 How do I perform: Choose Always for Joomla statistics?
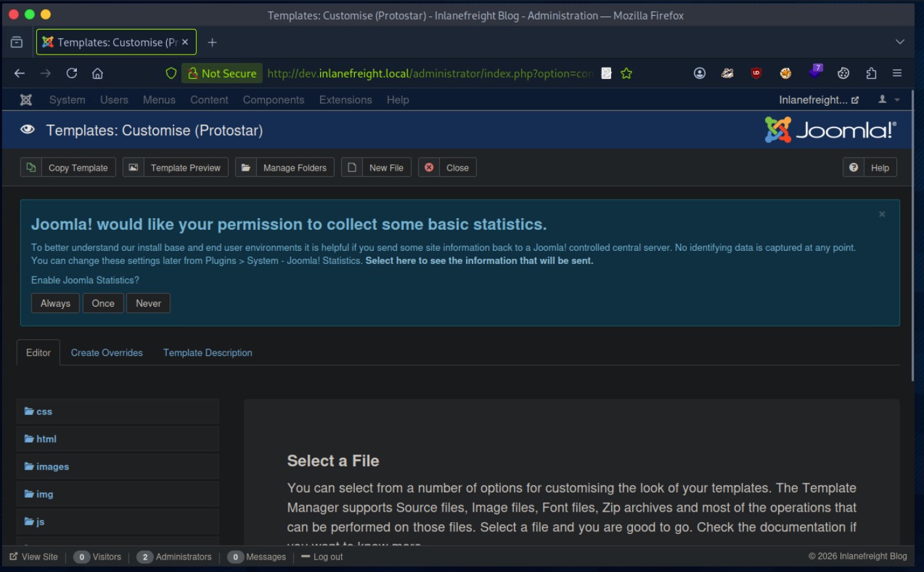[55, 303]
